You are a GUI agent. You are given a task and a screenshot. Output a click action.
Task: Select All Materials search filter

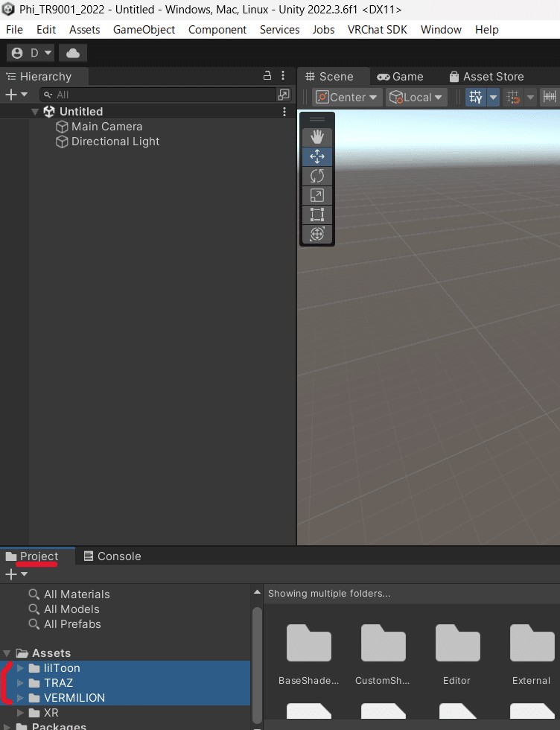pos(69,594)
